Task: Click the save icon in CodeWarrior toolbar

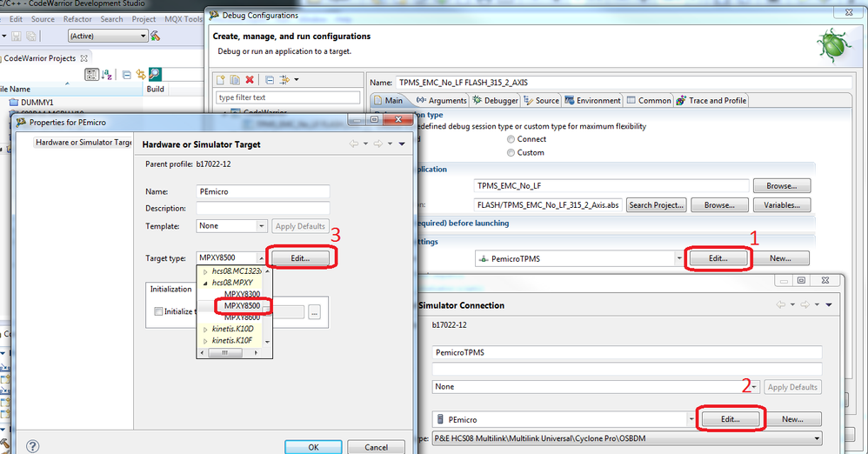Action: 17,36
